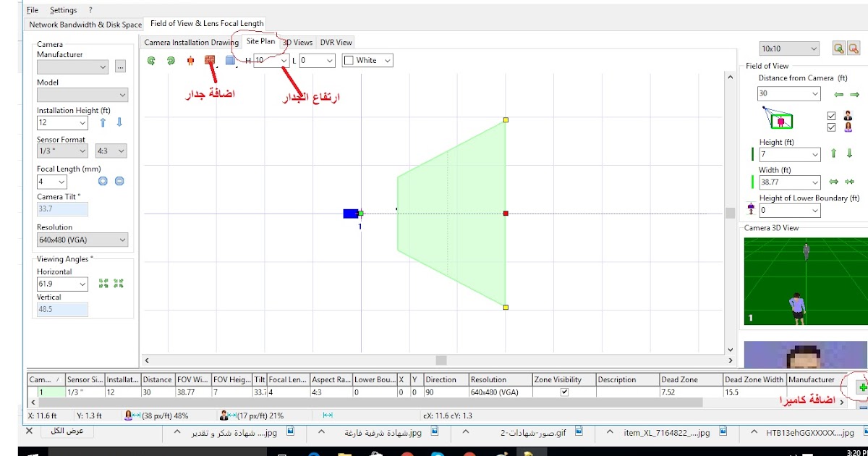868x456 pixels.
Task: Open the ? help menu
Action: [90, 10]
